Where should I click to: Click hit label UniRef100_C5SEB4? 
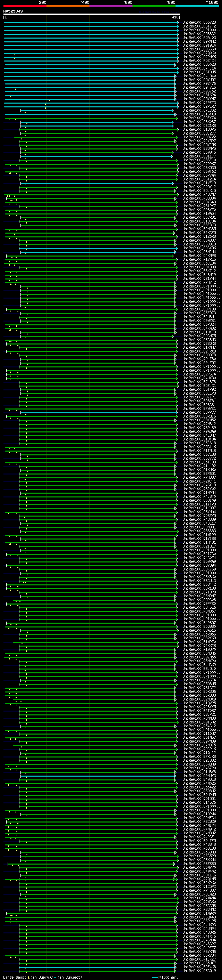199,263
